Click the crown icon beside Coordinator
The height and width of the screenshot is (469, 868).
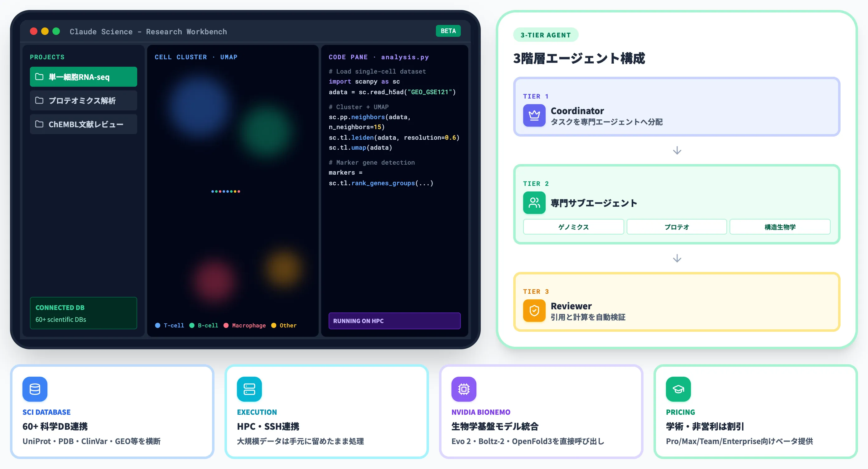(534, 115)
